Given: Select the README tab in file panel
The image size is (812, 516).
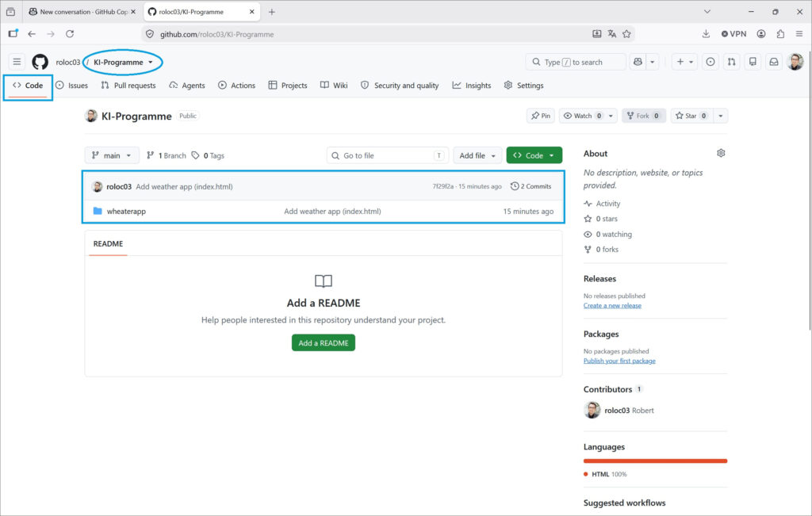Looking at the screenshot, I should tap(108, 244).
